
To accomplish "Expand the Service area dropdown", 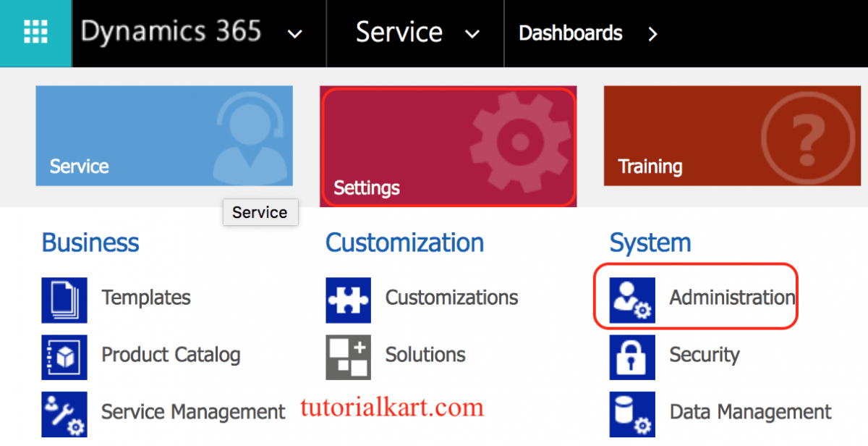I will coord(473,33).
